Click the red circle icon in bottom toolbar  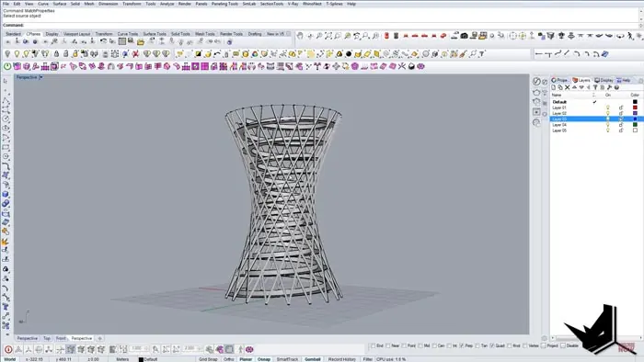(x=8, y=349)
